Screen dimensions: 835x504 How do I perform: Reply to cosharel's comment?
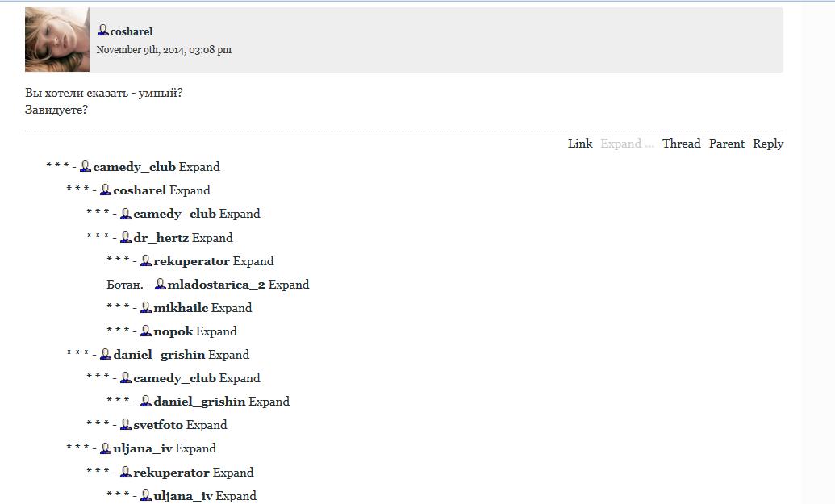click(768, 144)
